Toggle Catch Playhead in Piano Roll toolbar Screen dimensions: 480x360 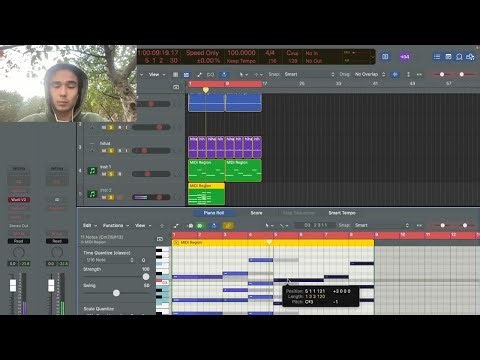(x=214, y=226)
